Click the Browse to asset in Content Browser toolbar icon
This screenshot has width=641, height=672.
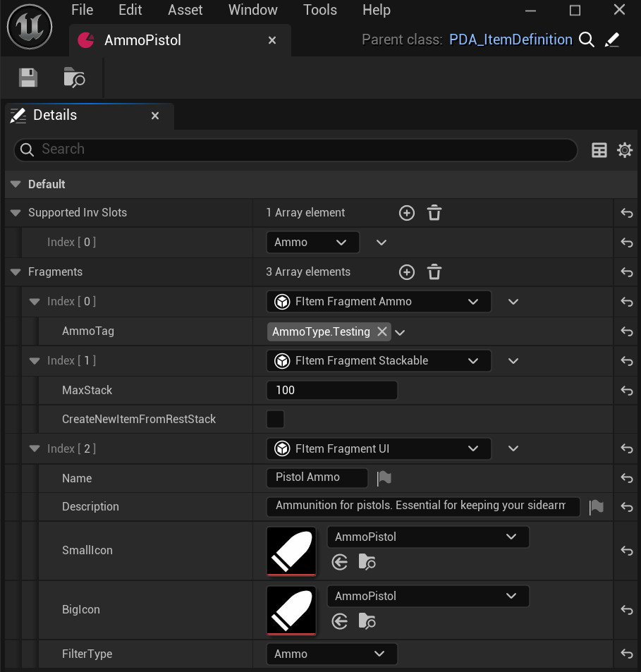coord(74,78)
